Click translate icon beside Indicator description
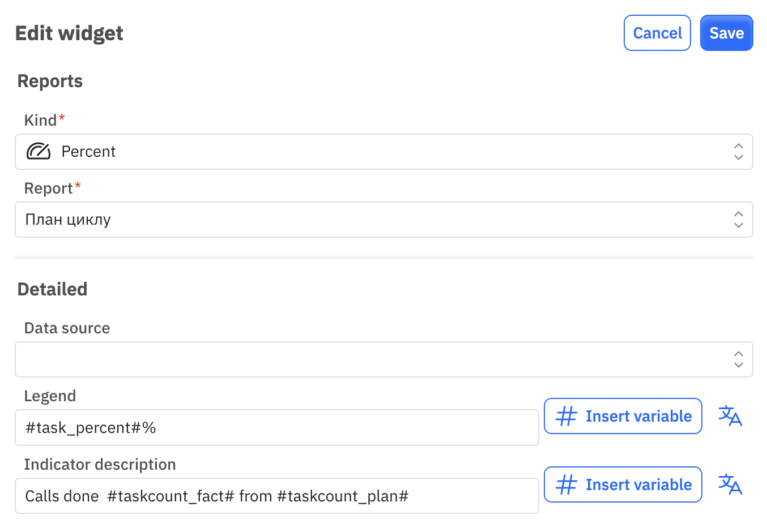 pos(730,484)
